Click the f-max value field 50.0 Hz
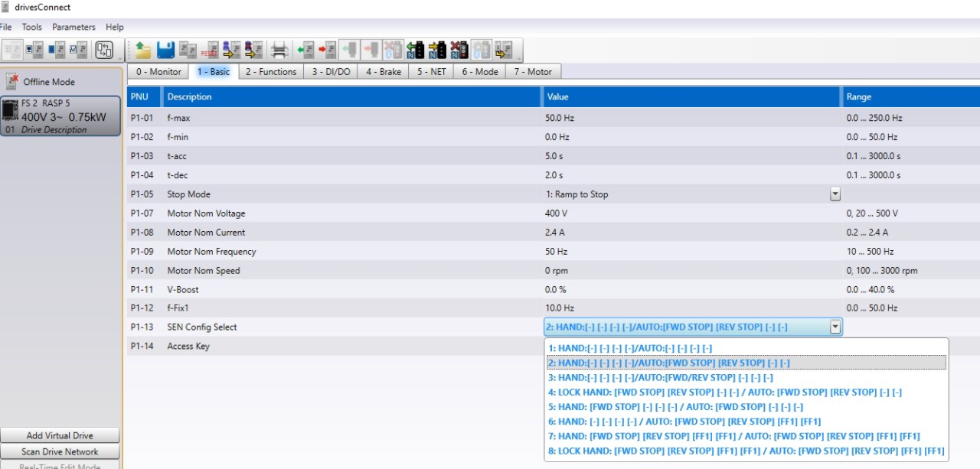The width and height of the screenshot is (980, 469). (689, 119)
